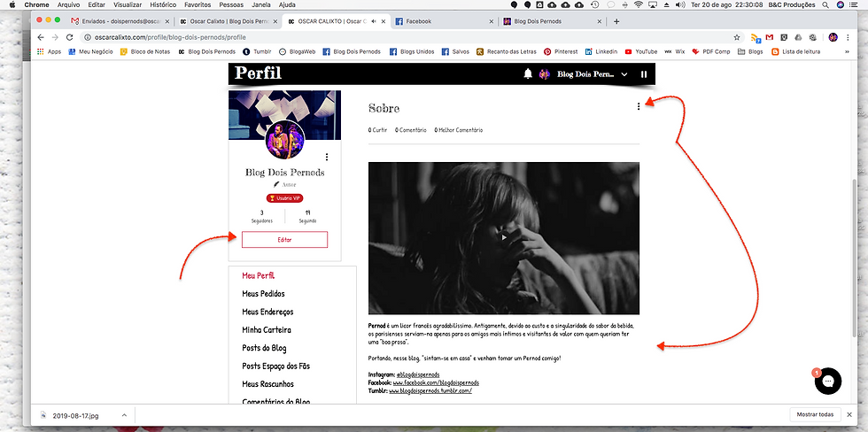
Task: Open the Blogs bookmark folder
Action: pyautogui.click(x=750, y=51)
